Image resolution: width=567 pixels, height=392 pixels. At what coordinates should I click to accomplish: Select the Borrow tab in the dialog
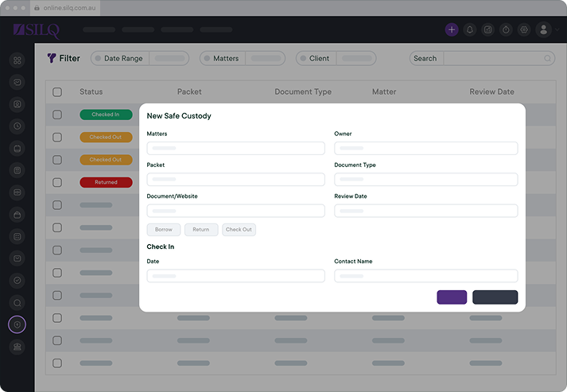(164, 230)
